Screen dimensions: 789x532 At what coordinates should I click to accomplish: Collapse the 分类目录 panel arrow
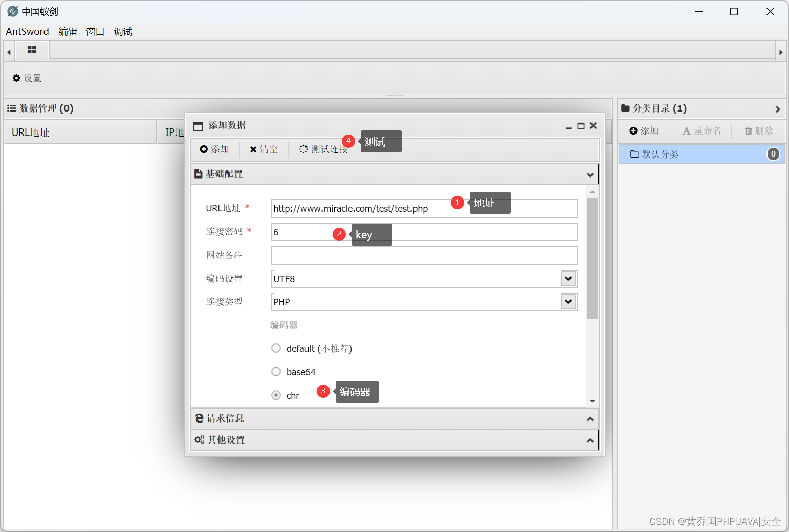(778, 109)
